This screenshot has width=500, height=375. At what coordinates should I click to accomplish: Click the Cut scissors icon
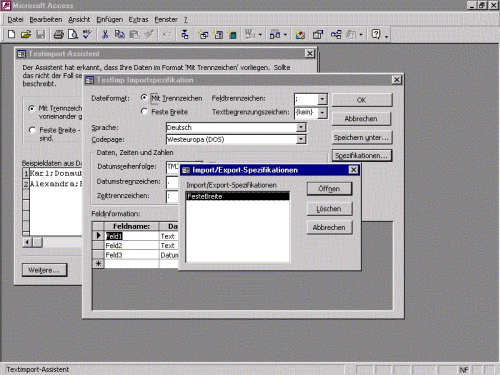pos(105,34)
